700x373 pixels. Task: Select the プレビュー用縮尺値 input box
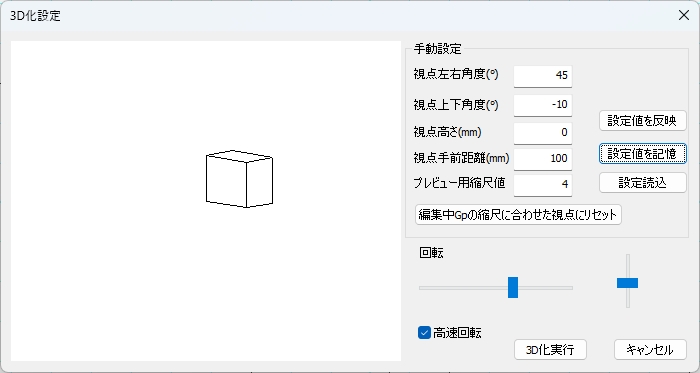(543, 184)
